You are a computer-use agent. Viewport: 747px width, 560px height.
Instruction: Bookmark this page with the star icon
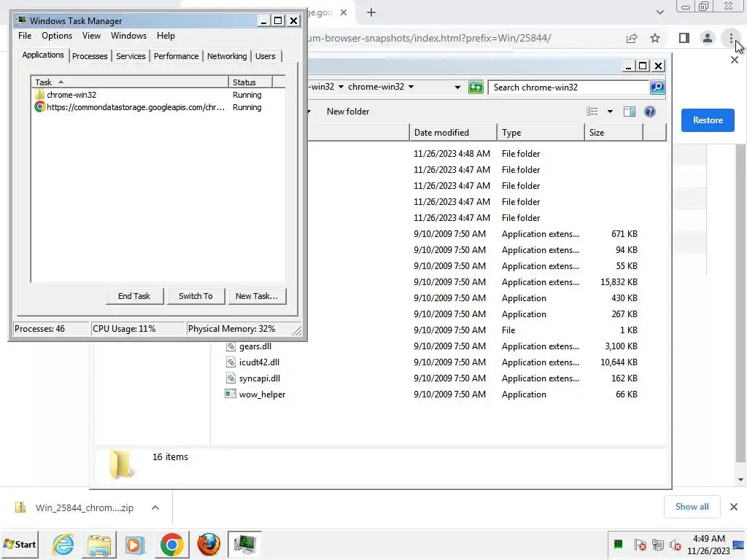[x=655, y=38]
